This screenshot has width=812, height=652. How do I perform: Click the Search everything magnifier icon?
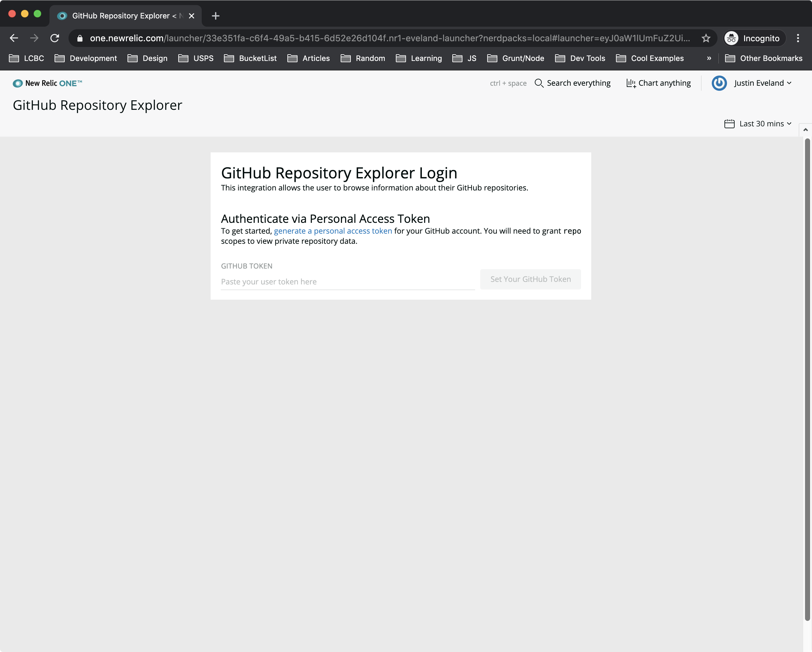coord(539,83)
